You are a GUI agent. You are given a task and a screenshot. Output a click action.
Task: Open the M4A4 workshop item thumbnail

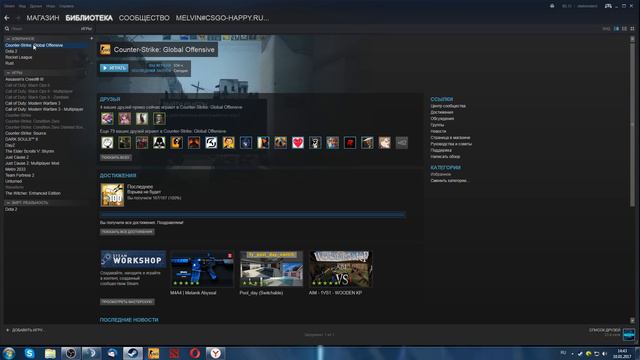point(202,269)
